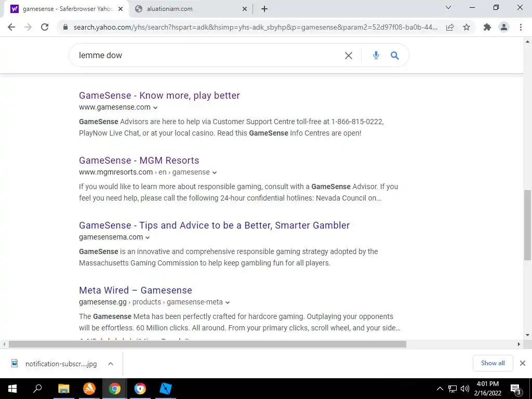532x399 pixels.
Task: Select the gamesense Saferbrowser Yahoo tab
Action: pos(66,9)
